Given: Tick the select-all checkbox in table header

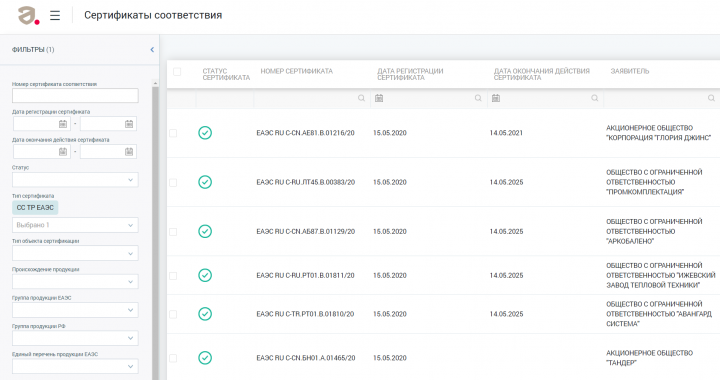Looking at the screenshot, I should pos(177,72).
